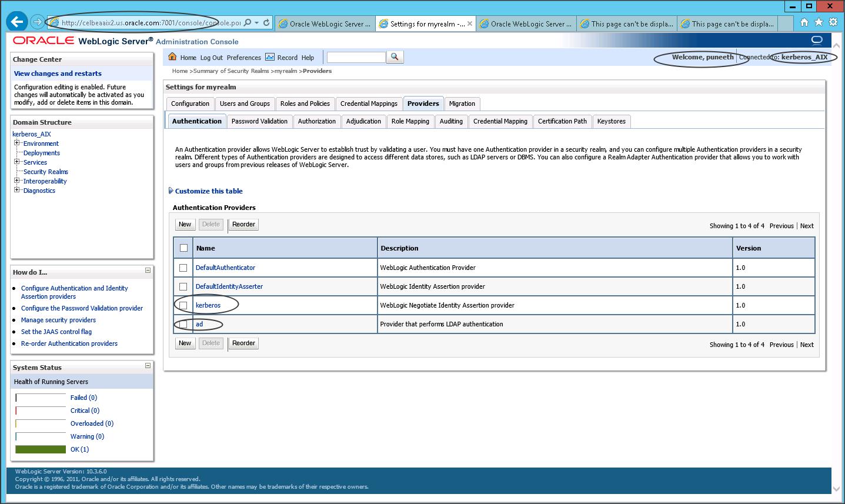Image resolution: width=845 pixels, height=504 pixels.
Task: Collapse the How do I panel
Action: click(148, 271)
